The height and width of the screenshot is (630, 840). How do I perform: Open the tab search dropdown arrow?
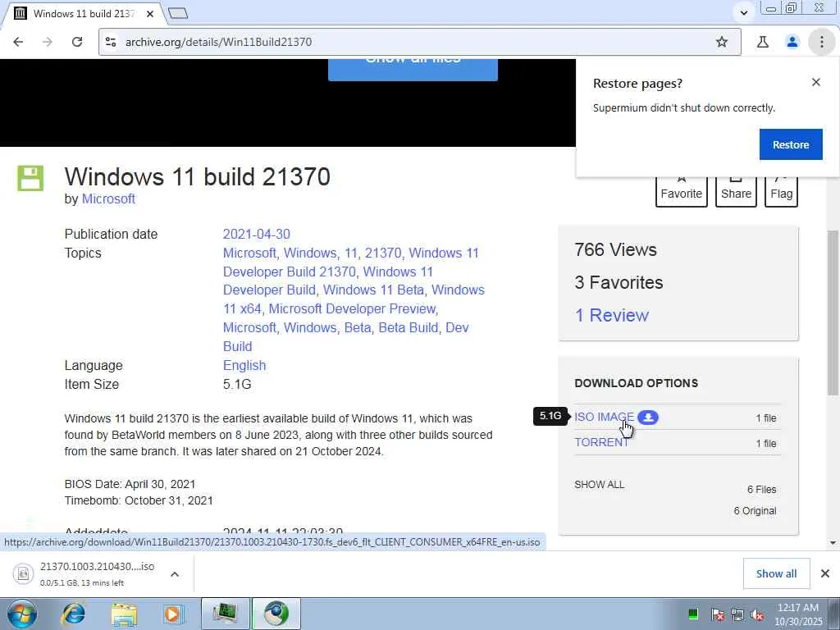tap(743, 12)
